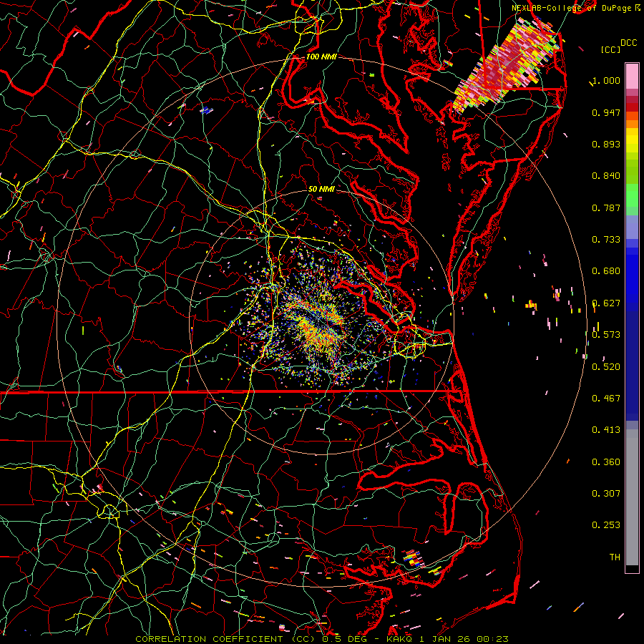Image resolution: width=644 pixels, height=644 pixels.
Task: Click the 0.787 legend value
Action: coord(606,208)
